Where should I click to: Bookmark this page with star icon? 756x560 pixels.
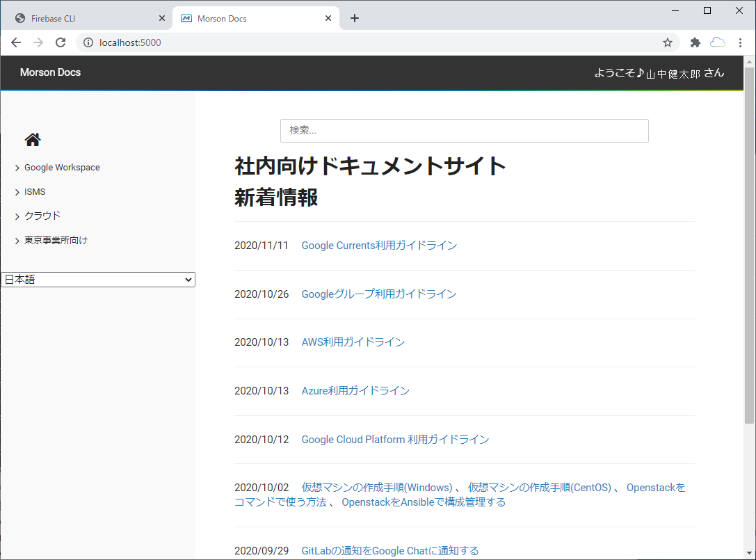point(668,42)
